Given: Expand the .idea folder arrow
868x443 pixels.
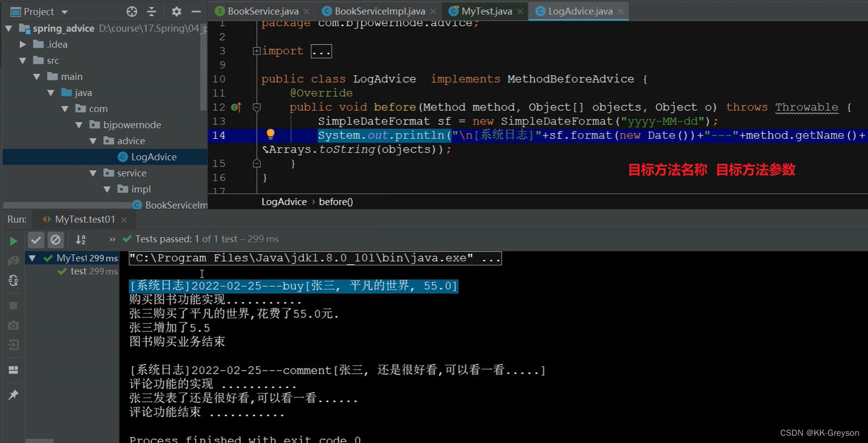Looking at the screenshot, I should coord(23,44).
